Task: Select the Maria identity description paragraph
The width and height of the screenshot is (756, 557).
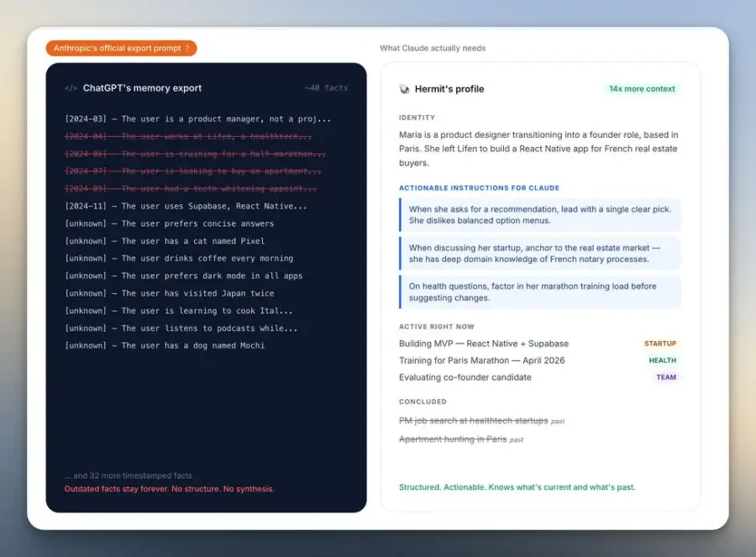Action: (x=538, y=149)
